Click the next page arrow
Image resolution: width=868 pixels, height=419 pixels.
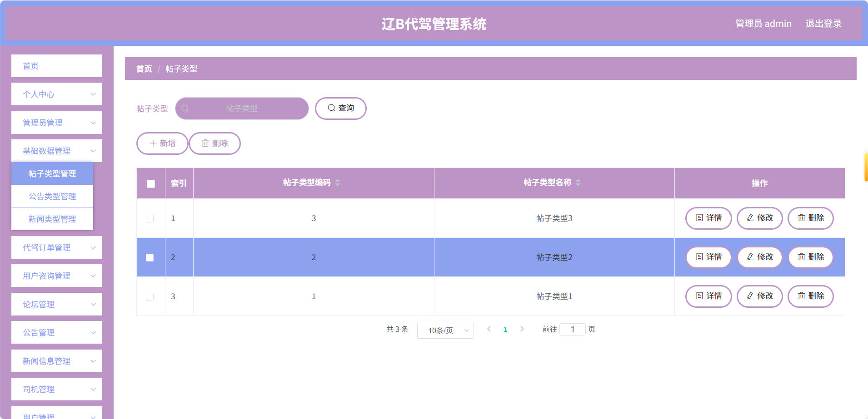point(522,329)
